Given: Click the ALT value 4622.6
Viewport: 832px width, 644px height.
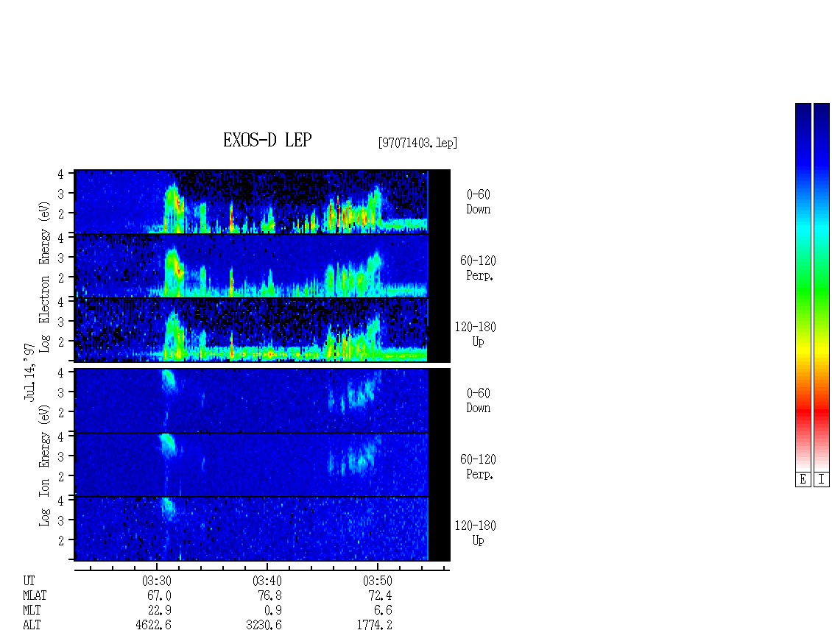Looking at the screenshot, I should point(153,626).
